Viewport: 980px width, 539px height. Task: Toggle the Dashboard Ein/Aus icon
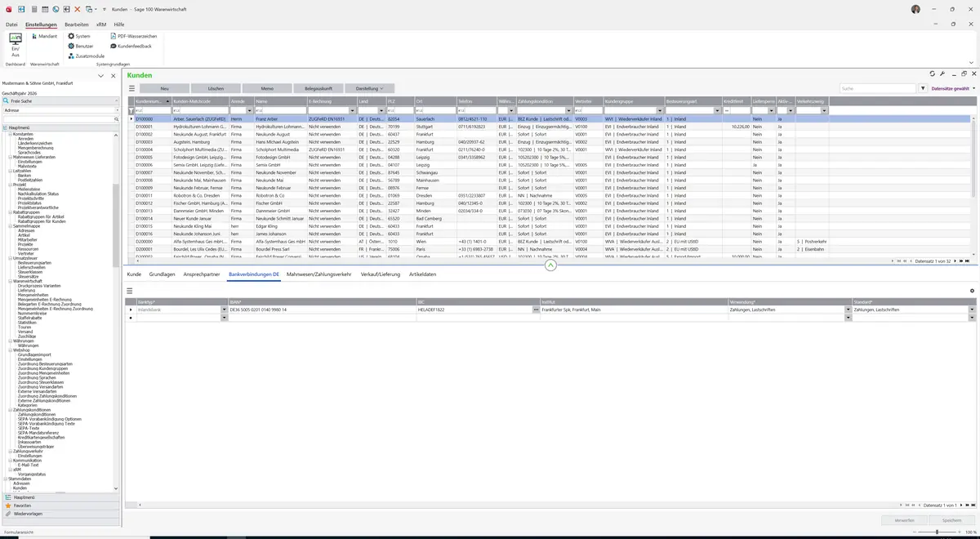click(16, 45)
